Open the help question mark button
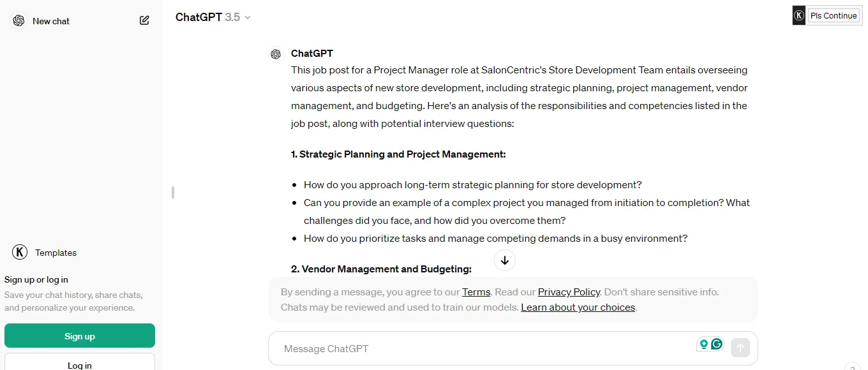This screenshot has width=868, height=370. click(853, 367)
